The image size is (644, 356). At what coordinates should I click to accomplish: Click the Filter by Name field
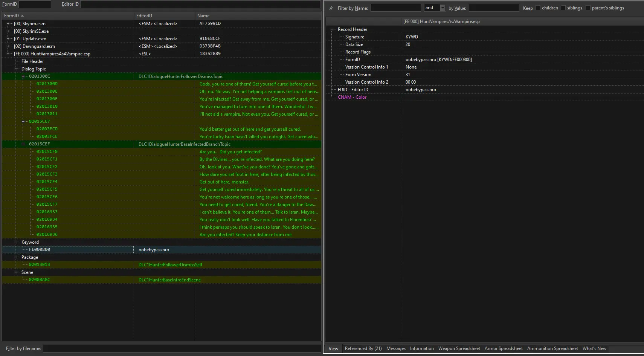(x=395, y=8)
